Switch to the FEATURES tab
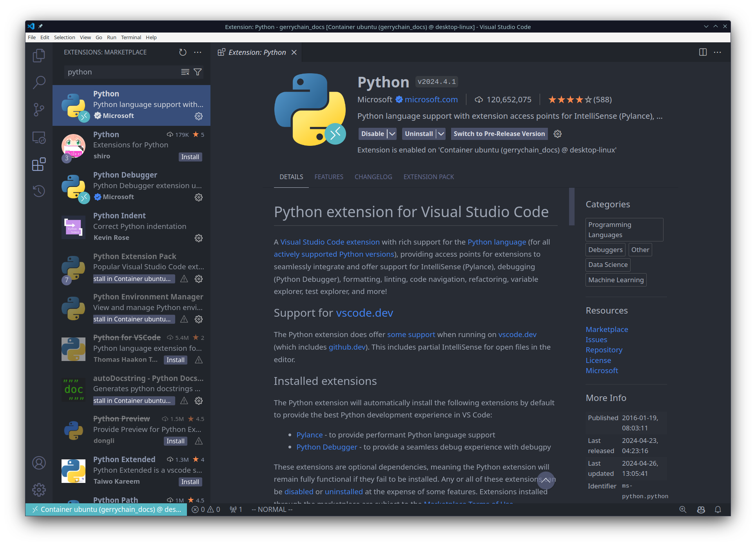This screenshot has height=546, width=756. (329, 177)
